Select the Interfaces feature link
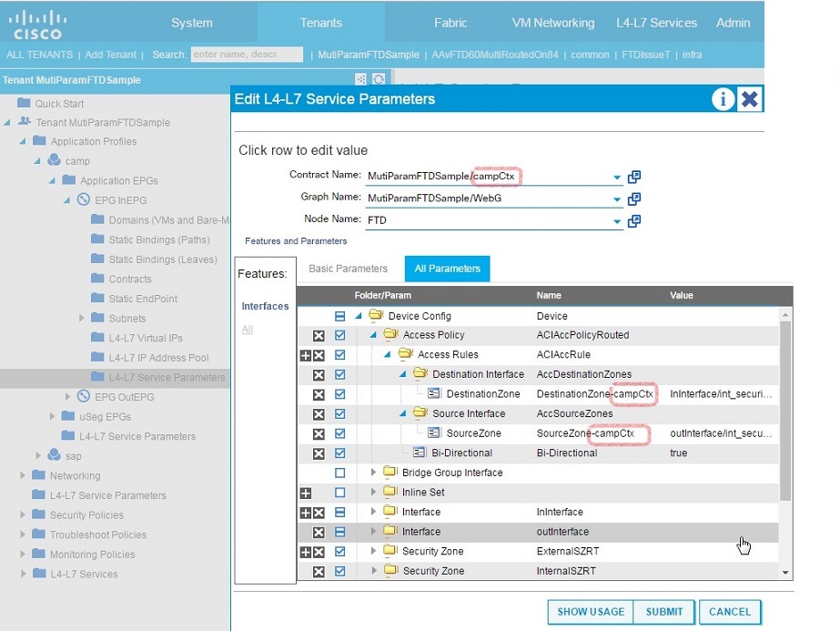Viewport: 840px width, 631px height. [265, 306]
